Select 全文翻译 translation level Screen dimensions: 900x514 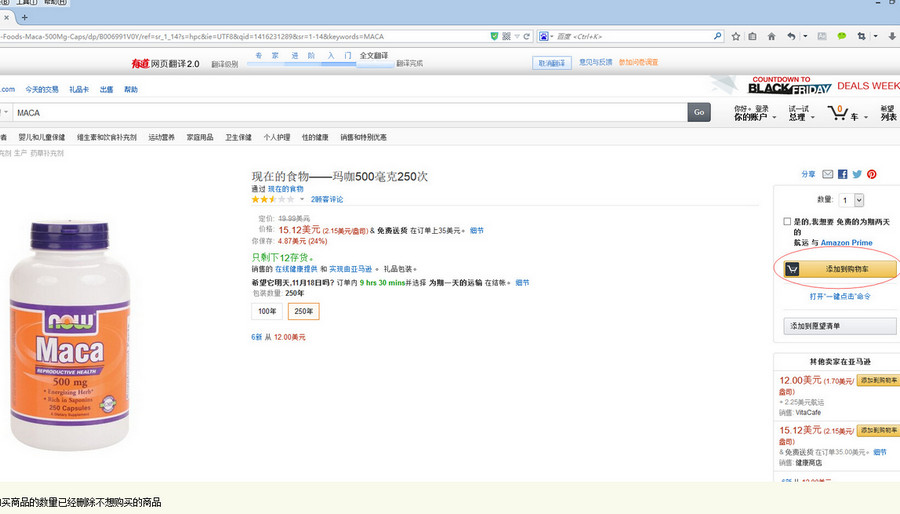click(x=374, y=56)
